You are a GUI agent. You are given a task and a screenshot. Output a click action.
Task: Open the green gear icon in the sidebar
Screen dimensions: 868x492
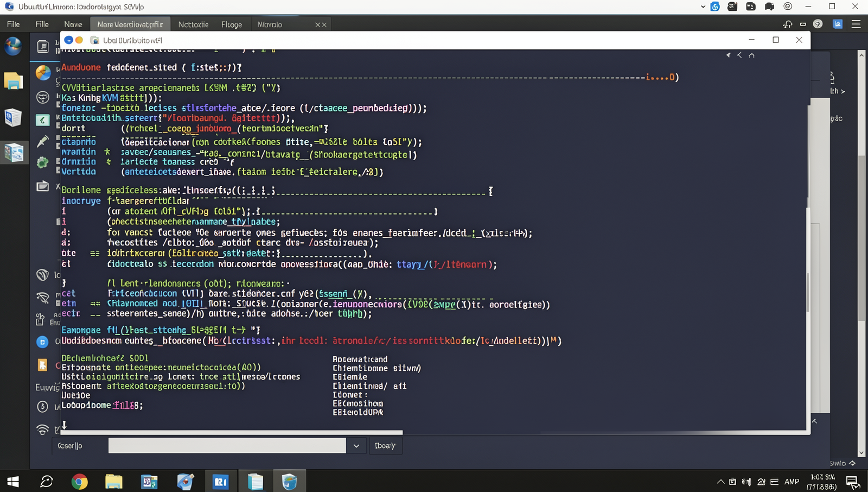coord(42,162)
